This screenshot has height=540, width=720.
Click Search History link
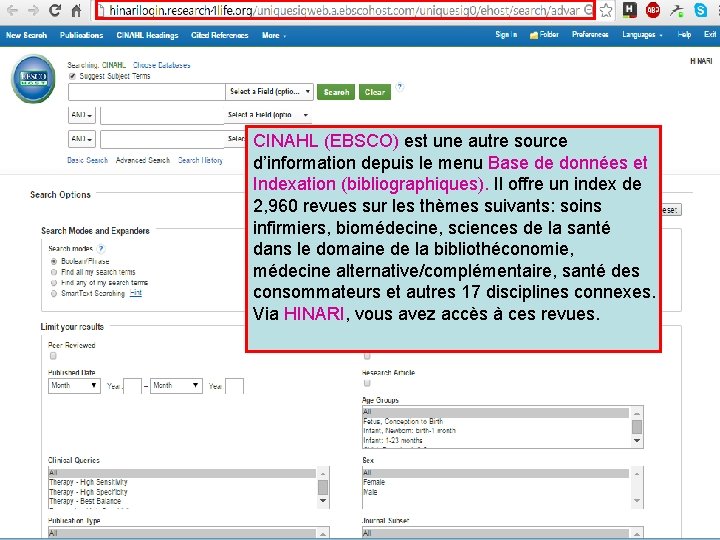[200, 160]
